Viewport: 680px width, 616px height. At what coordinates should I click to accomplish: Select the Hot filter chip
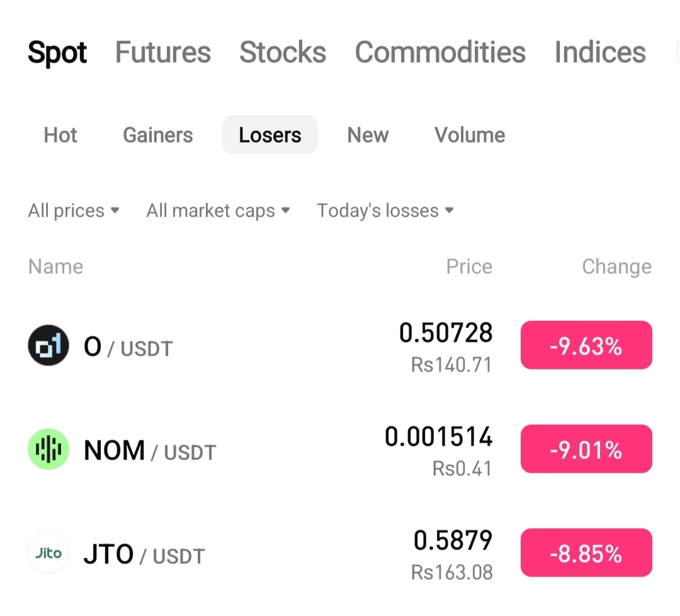click(x=60, y=135)
